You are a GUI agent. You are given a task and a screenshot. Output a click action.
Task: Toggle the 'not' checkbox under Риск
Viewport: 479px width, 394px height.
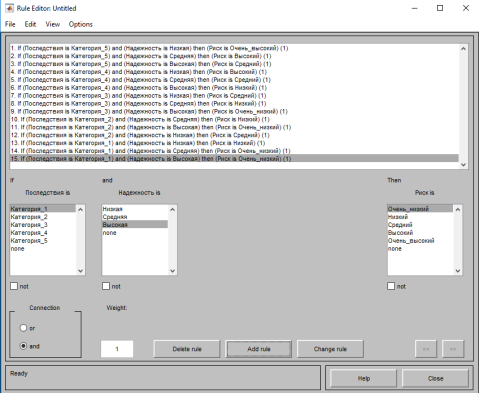coord(391,286)
